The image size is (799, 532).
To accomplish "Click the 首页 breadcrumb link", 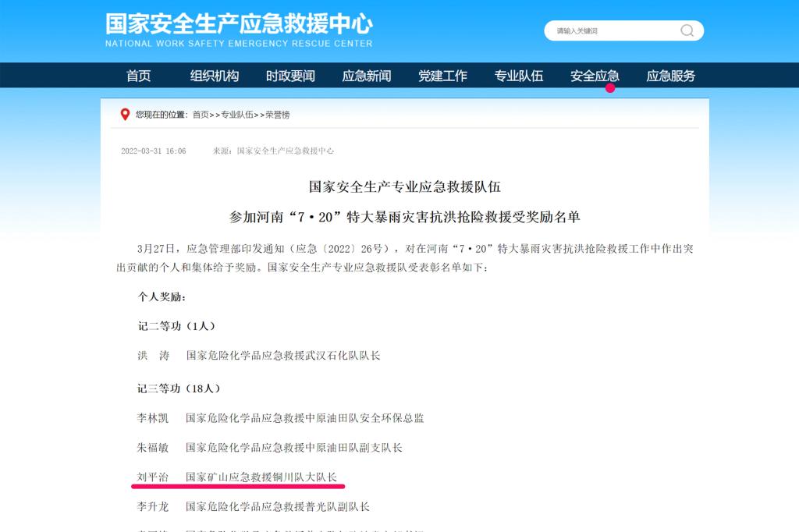I will (x=201, y=115).
